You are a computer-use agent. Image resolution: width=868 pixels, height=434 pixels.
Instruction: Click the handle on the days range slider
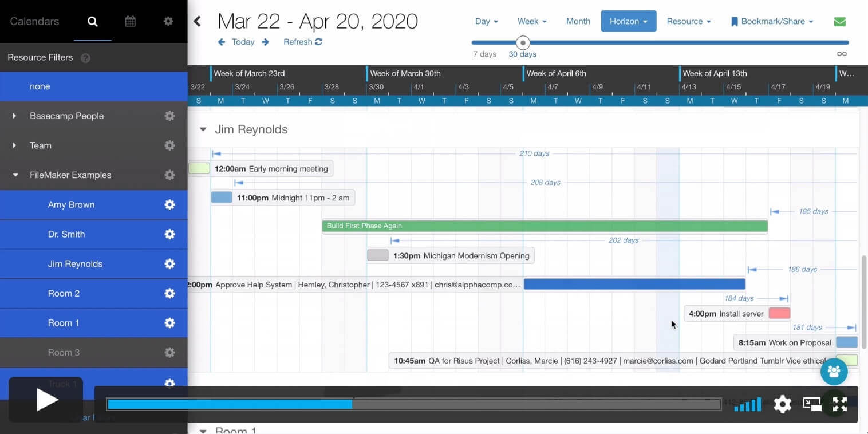point(522,42)
